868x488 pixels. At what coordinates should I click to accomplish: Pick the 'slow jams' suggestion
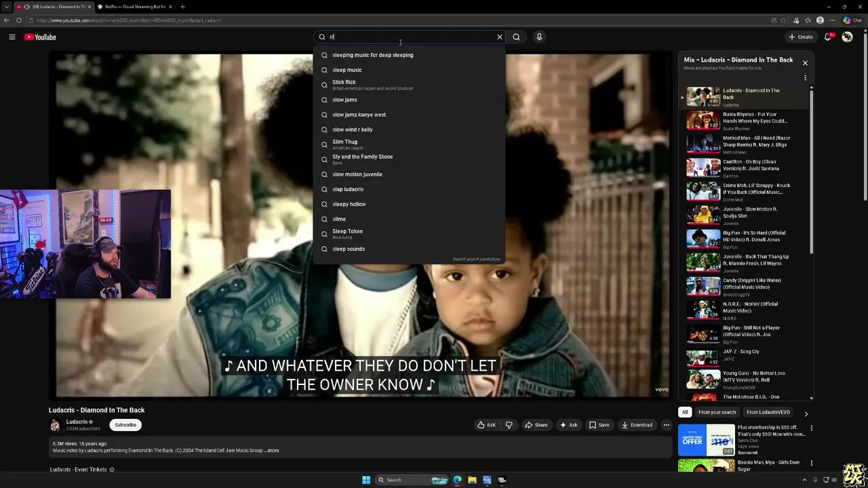pos(409,100)
